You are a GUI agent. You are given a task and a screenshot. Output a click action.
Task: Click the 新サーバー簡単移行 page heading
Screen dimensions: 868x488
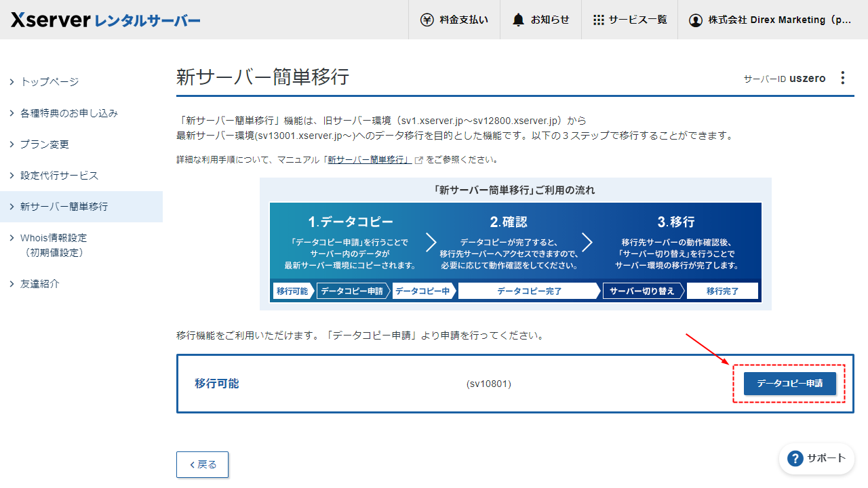point(263,77)
